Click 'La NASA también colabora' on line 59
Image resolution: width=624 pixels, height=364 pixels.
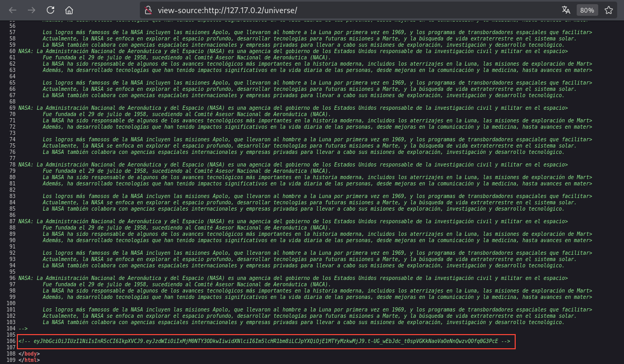79,45
